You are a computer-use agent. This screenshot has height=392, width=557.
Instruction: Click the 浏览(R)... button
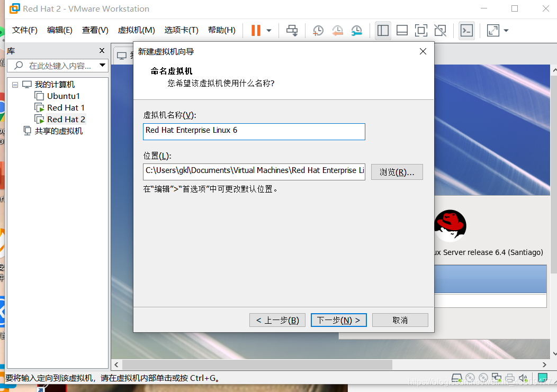click(397, 172)
